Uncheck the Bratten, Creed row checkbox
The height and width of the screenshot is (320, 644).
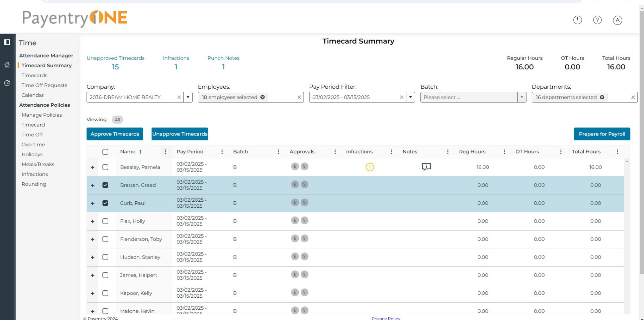point(105,185)
